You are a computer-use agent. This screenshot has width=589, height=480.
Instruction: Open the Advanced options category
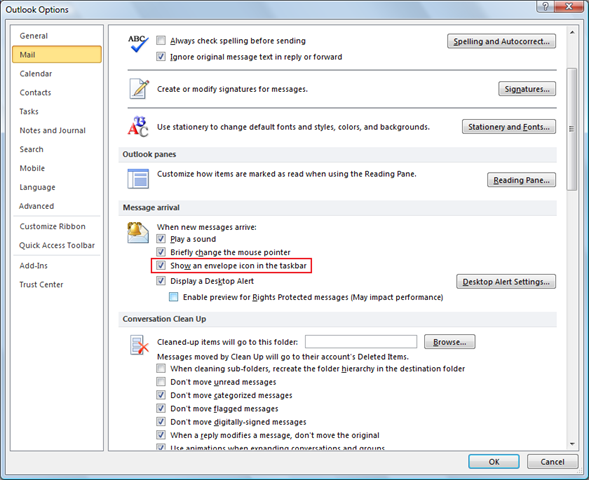(x=57, y=206)
